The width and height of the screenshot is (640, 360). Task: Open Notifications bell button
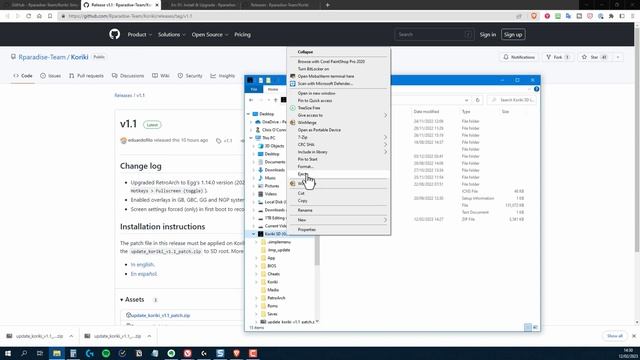(519, 57)
